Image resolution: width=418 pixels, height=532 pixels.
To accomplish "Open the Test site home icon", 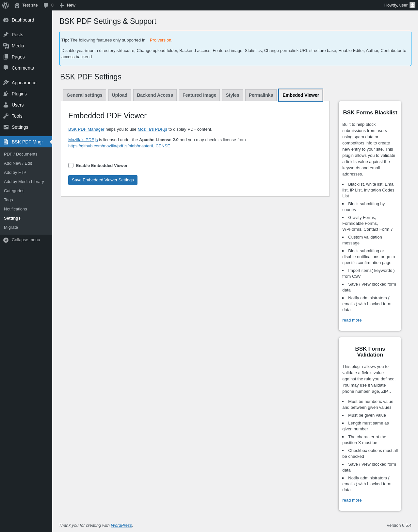I will pyautogui.click(x=17, y=5).
